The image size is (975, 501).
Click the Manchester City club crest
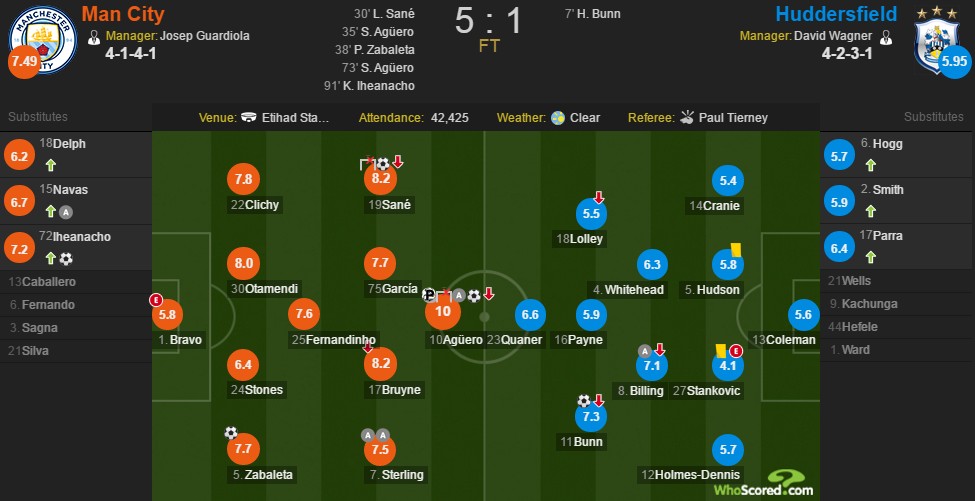[43, 40]
